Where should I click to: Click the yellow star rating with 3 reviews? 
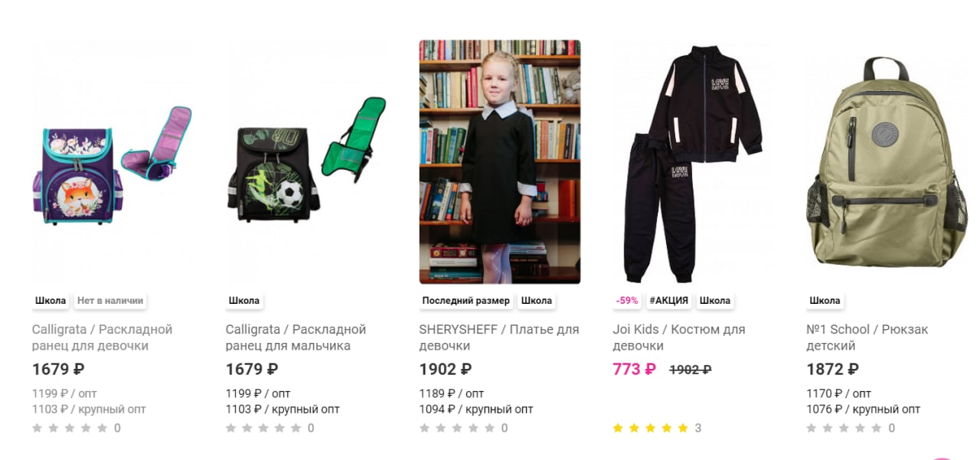click(x=651, y=428)
